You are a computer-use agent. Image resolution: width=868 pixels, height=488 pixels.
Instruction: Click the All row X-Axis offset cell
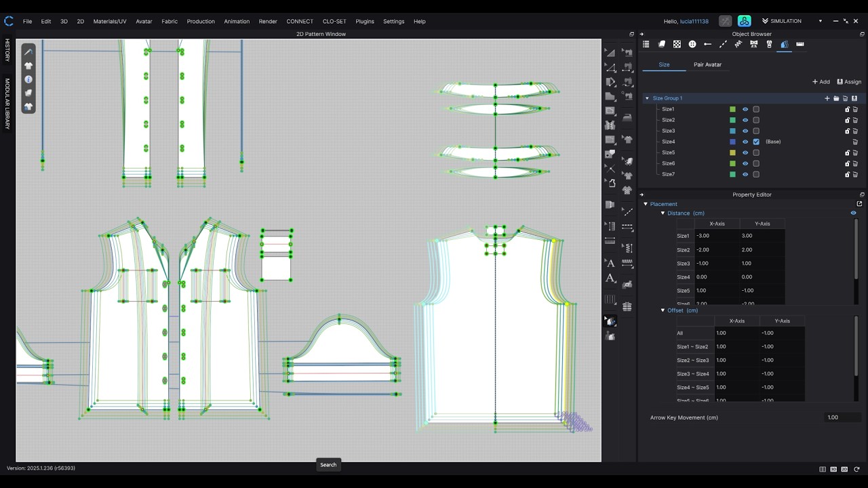(736, 333)
